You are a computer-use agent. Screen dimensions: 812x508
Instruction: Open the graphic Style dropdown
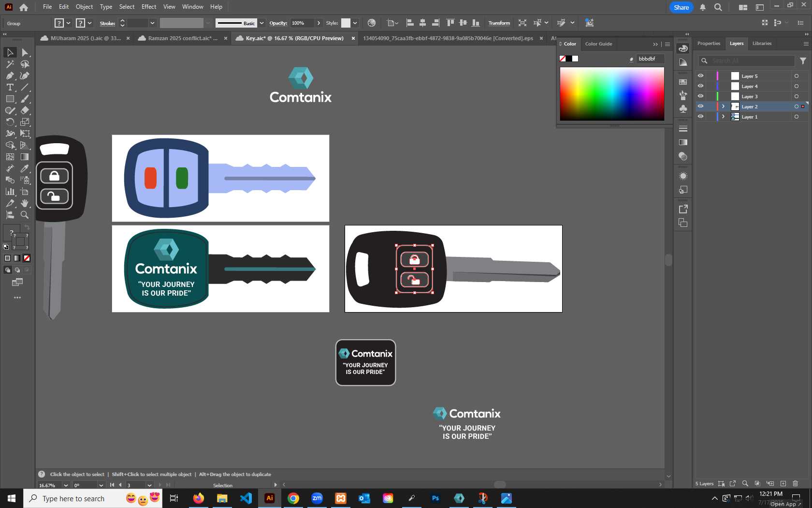point(355,23)
